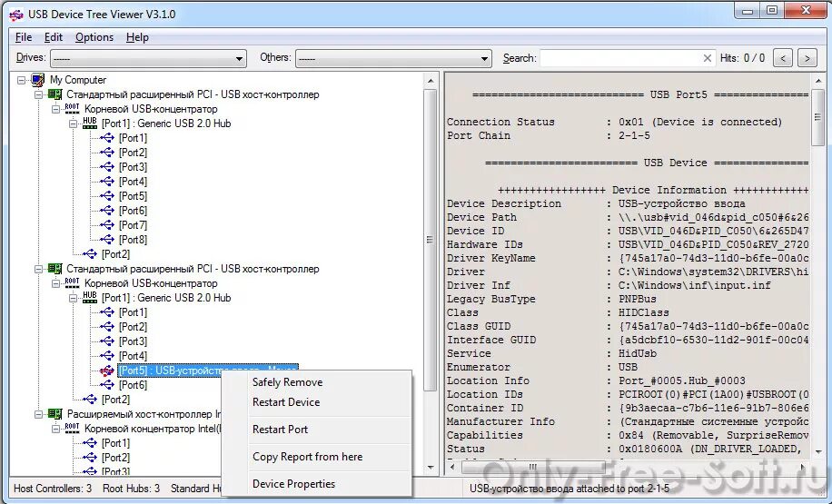Go to previous search hit
Viewport: 832px width, 504px height.
(783, 58)
